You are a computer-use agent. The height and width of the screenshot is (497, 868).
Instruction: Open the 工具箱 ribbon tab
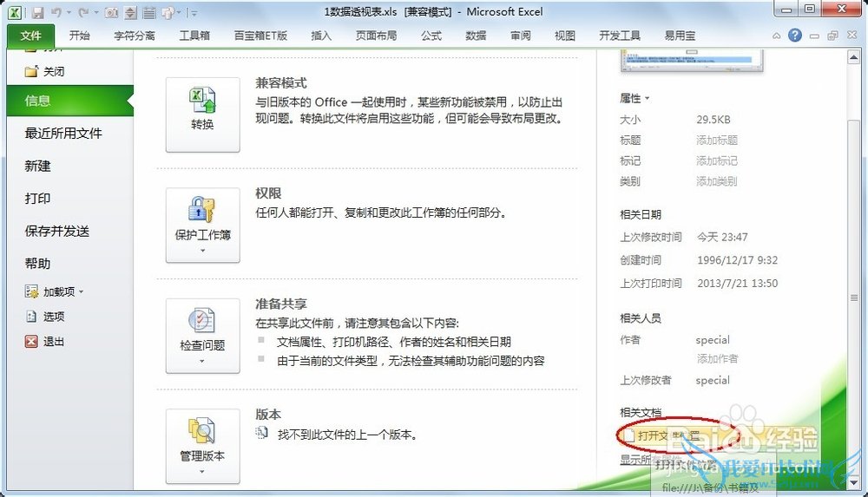coord(194,36)
